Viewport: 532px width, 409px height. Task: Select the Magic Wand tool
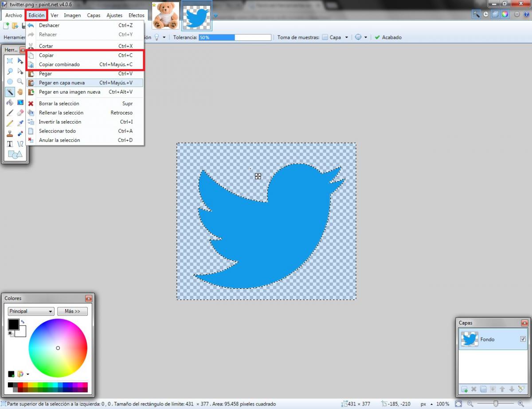tap(10, 92)
